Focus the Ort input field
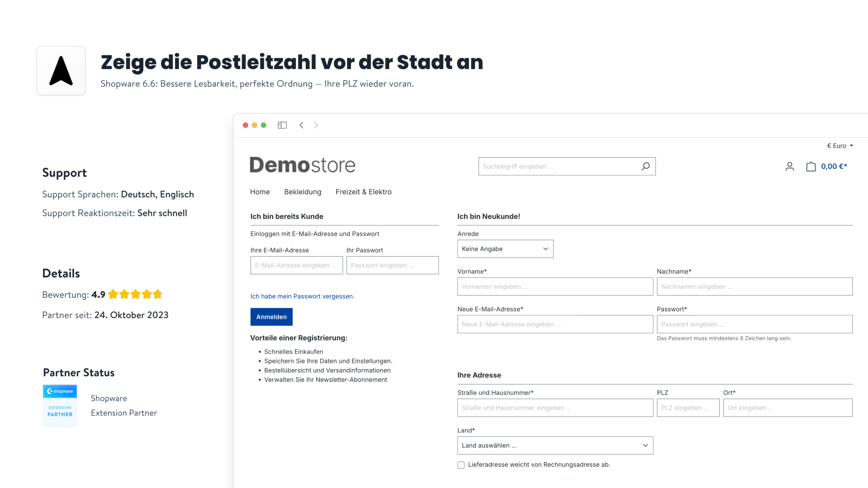This screenshot has width=868, height=488. (x=788, y=408)
